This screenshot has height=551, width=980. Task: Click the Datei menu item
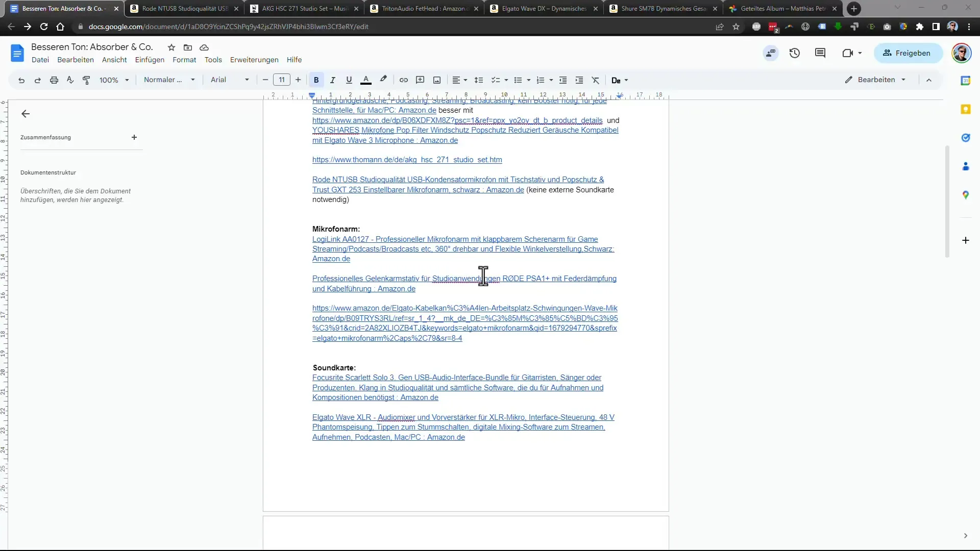click(x=40, y=59)
